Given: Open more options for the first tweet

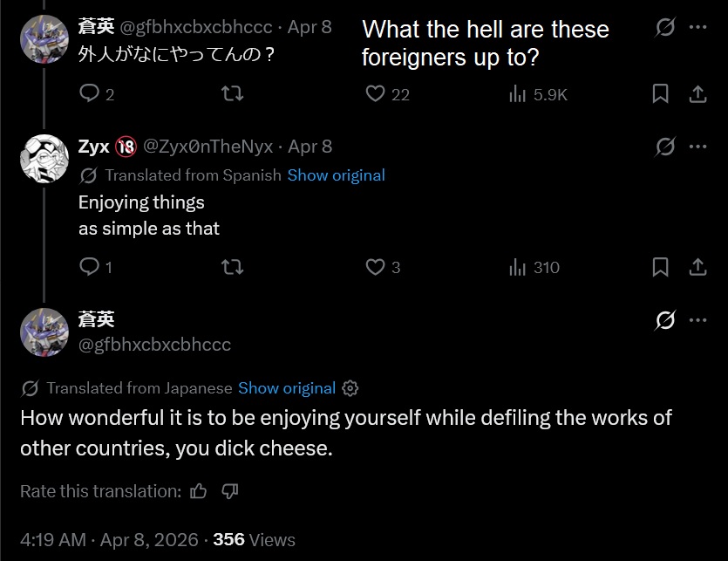Looking at the screenshot, I should point(697,27).
